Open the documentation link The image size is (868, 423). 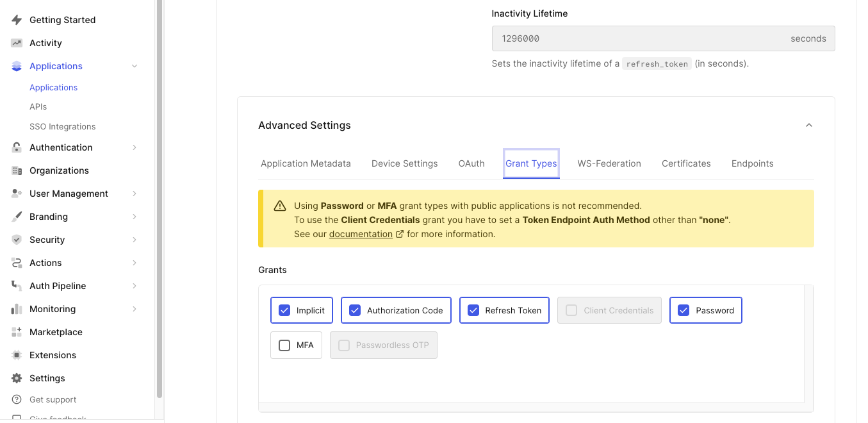361,234
